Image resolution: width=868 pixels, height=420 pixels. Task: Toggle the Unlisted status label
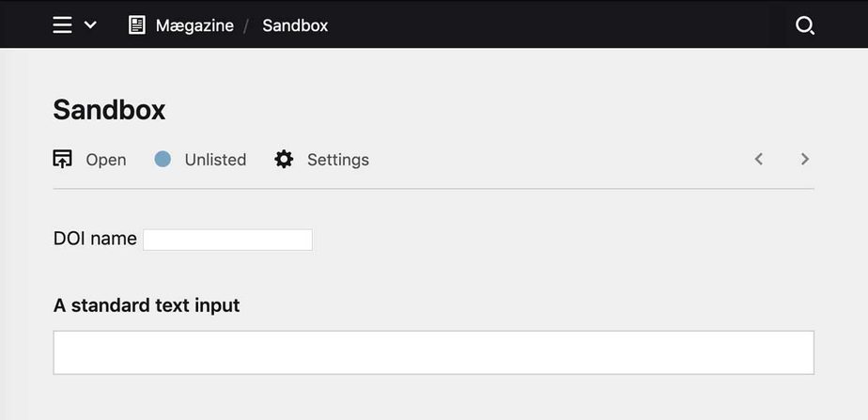(215, 160)
